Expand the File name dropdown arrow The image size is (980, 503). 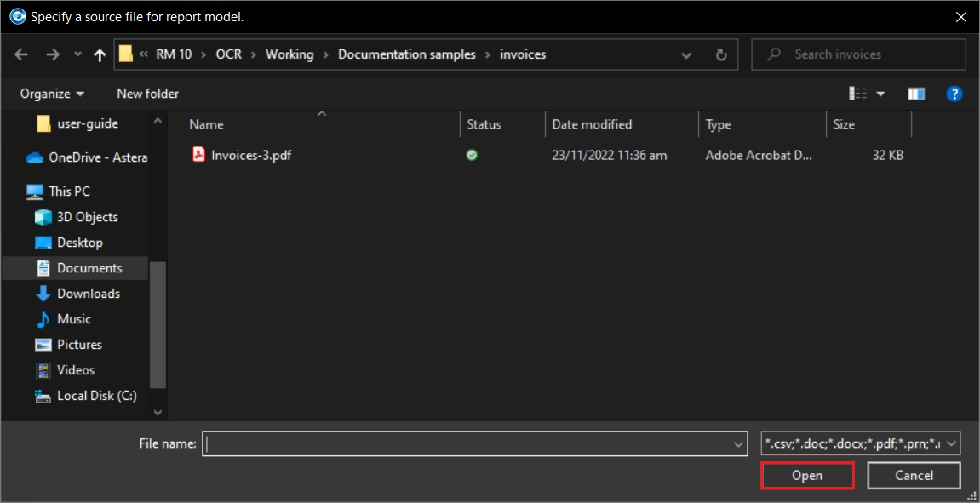tap(738, 443)
